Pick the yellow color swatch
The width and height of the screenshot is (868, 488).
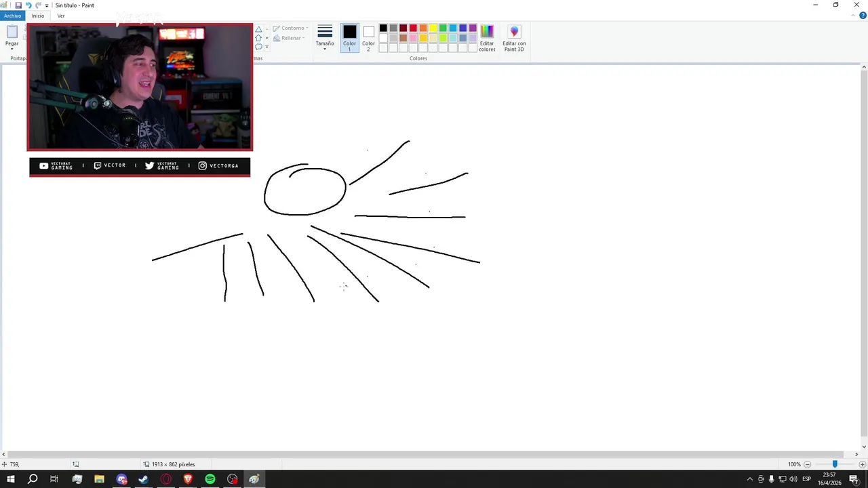433,28
